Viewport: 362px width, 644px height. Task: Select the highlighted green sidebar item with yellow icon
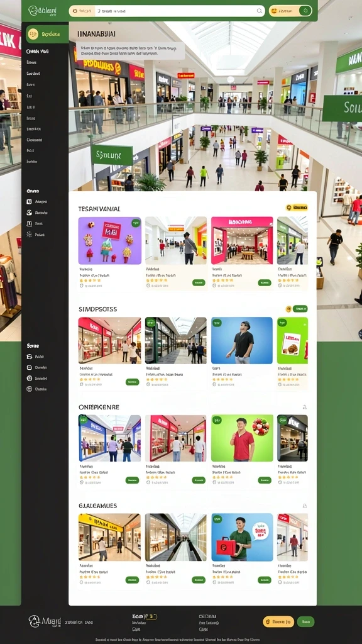click(47, 34)
